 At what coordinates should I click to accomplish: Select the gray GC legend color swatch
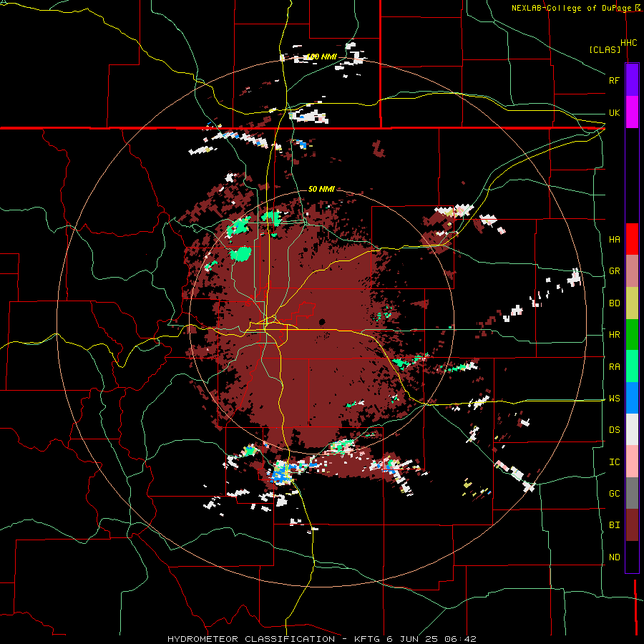click(x=632, y=493)
